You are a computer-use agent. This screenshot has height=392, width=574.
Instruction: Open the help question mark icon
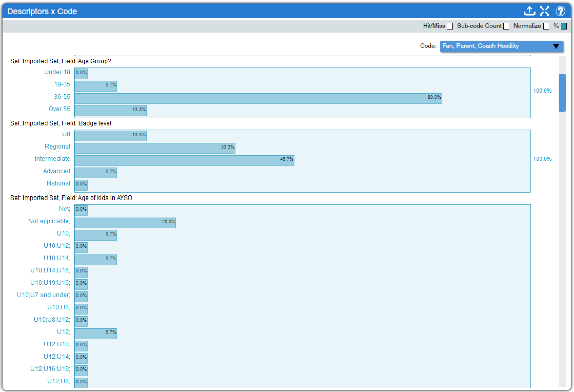(x=560, y=11)
